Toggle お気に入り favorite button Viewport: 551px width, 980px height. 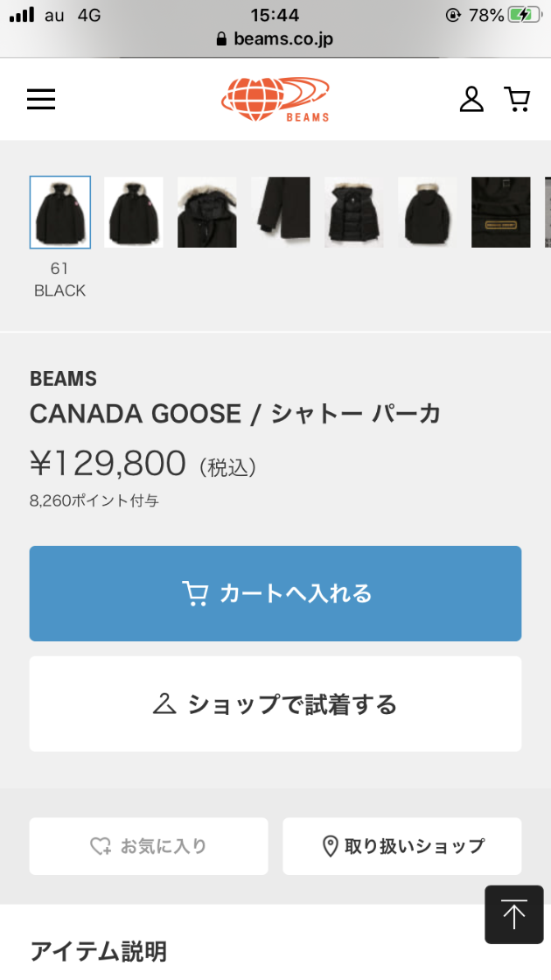[149, 846]
